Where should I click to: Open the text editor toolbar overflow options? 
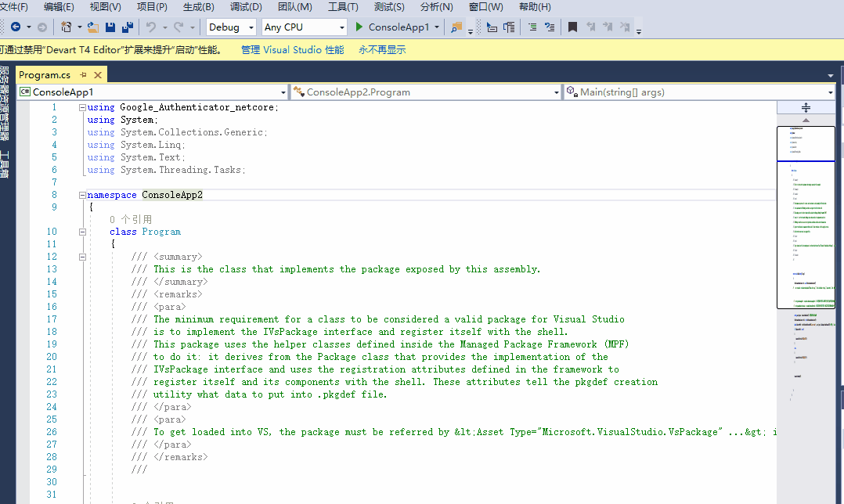[639, 31]
